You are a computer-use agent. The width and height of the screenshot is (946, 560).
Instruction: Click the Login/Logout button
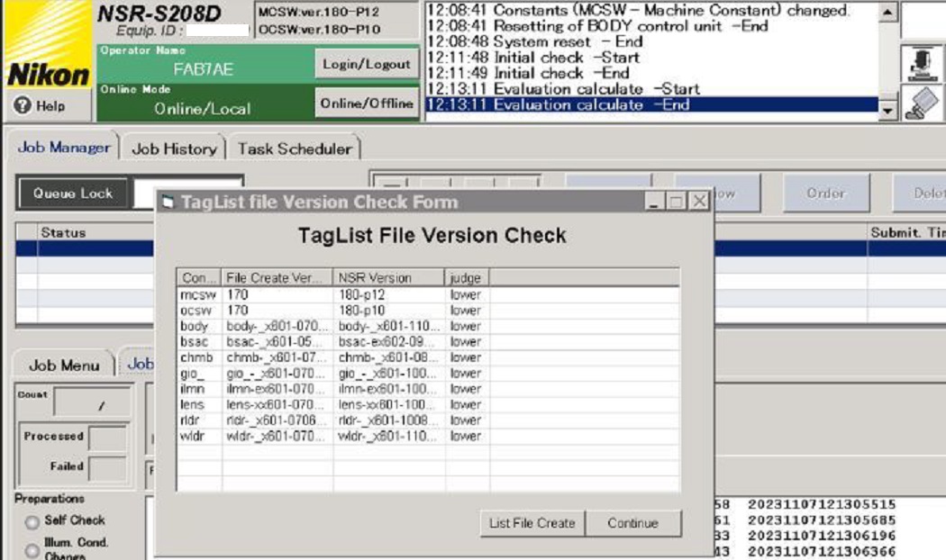pos(366,64)
